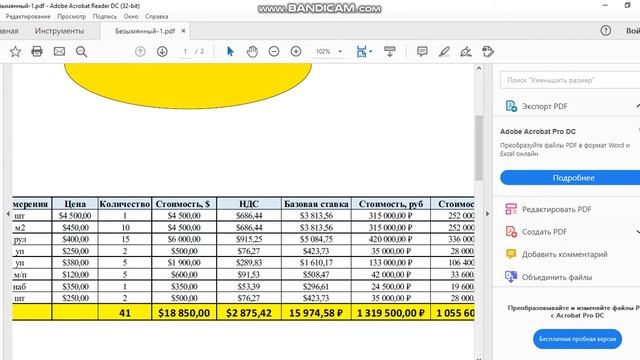
Task: Click cell $5 084,75
Action: (316, 239)
